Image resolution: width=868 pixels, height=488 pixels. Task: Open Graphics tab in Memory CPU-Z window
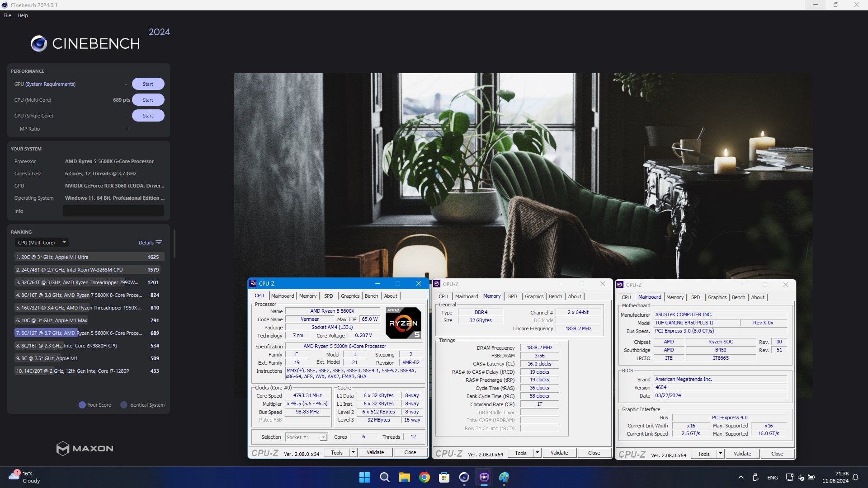pyautogui.click(x=534, y=296)
